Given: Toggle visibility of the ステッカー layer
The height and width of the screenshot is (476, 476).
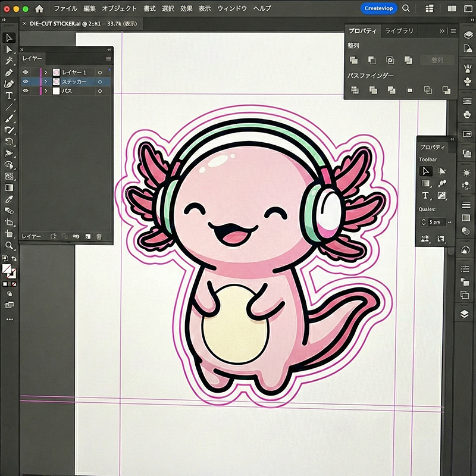Looking at the screenshot, I should pos(26,82).
